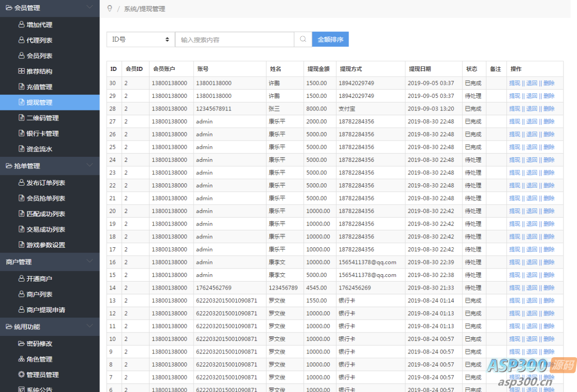577x392 pixels.
Task: Click the magnifier search icon button
Action: tap(303, 39)
